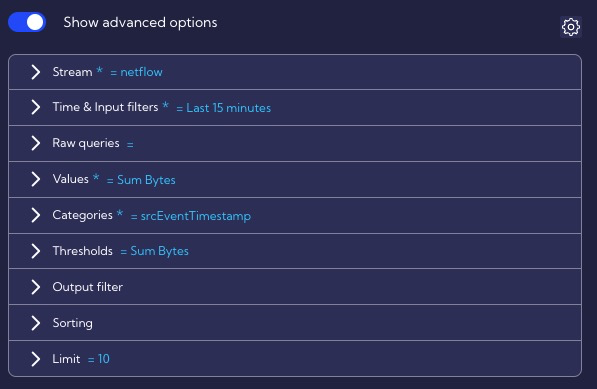Expand the Thresholds section chevron
The width and height of the screenshot is (597, 389).
tap(35, 251)
